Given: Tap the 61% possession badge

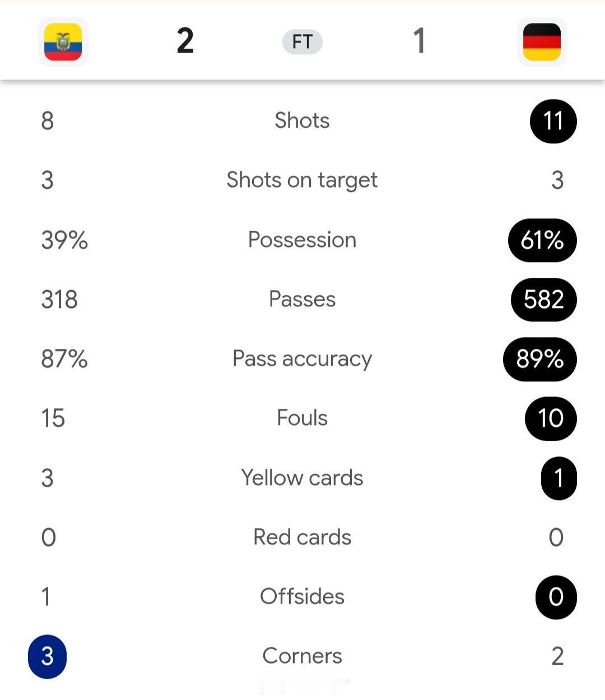Looking at the screenshot, I should [x=542, y=240].
